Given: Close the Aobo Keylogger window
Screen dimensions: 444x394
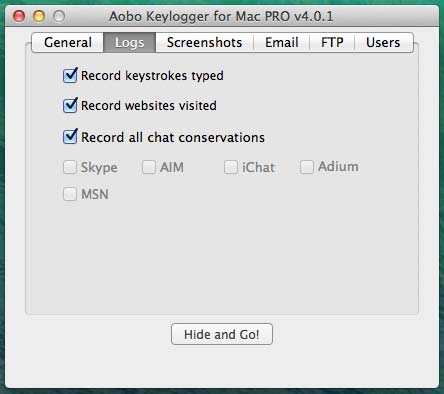Looking at the screenshot, I should 19,16.
